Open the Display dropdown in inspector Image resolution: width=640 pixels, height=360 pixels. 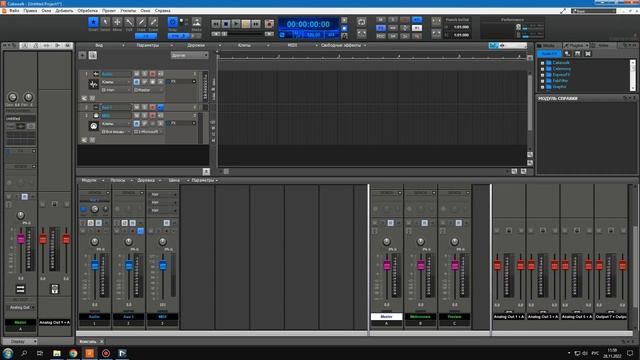[x=20, y=341]
